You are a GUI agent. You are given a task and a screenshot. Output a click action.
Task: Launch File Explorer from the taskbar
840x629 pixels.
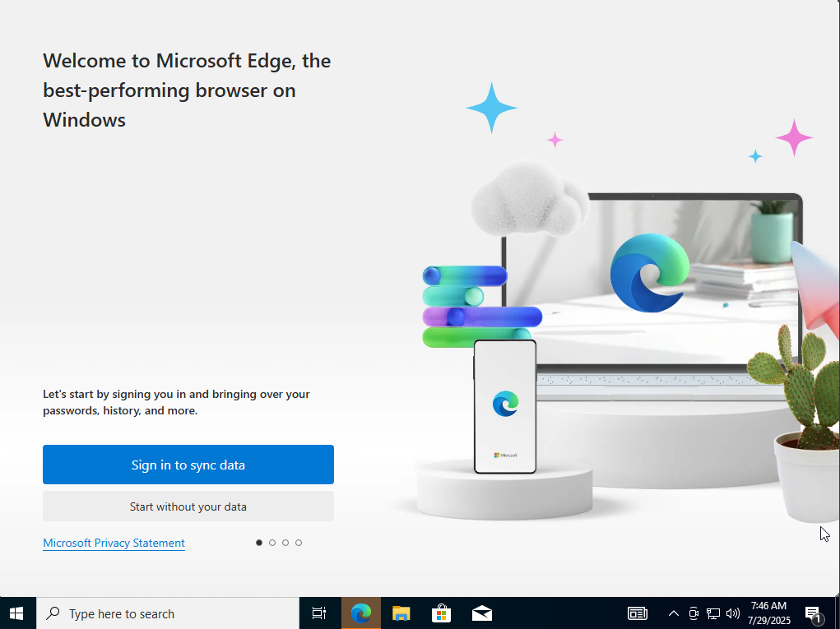click(x=401, y=613)
